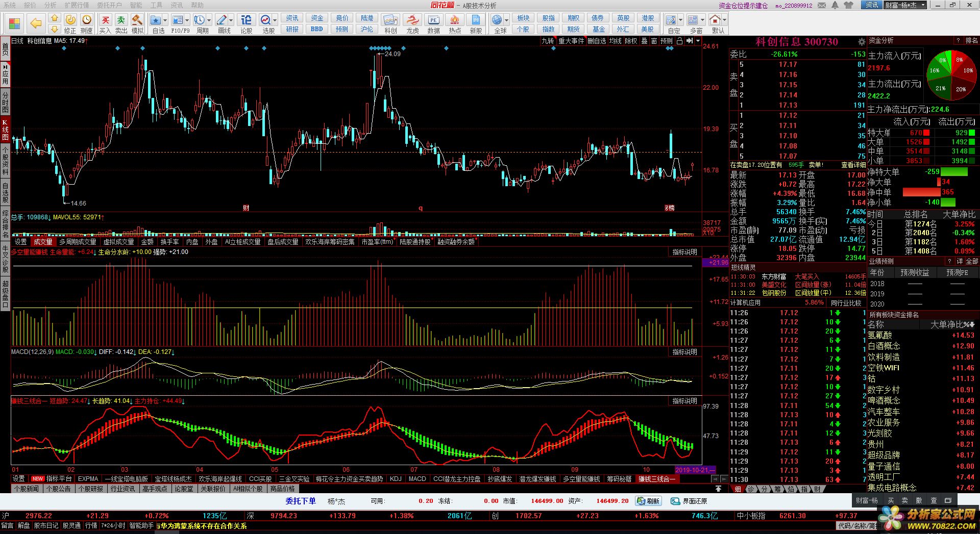The height and width of the screenshot is (534, 980).
Task: Toggle 预测 forecast on chart
Action: coord(667,41)
